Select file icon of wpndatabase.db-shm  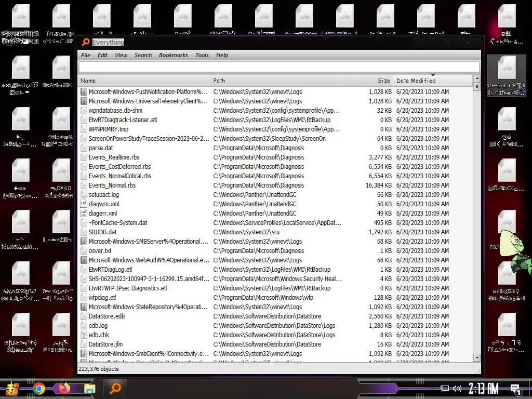point(84,110)
